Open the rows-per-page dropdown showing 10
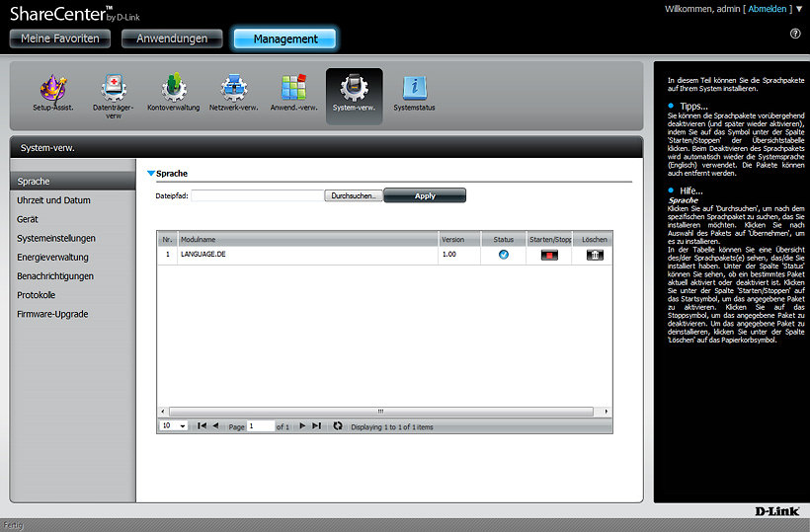Viewport: 810px width, 532px height. [x=174, y=425]
